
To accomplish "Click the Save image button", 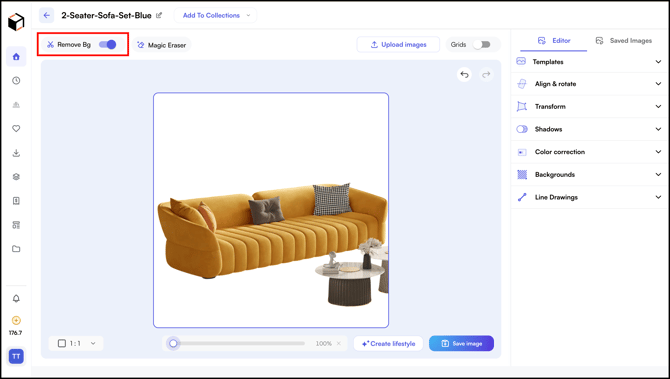I will [461, 344].
